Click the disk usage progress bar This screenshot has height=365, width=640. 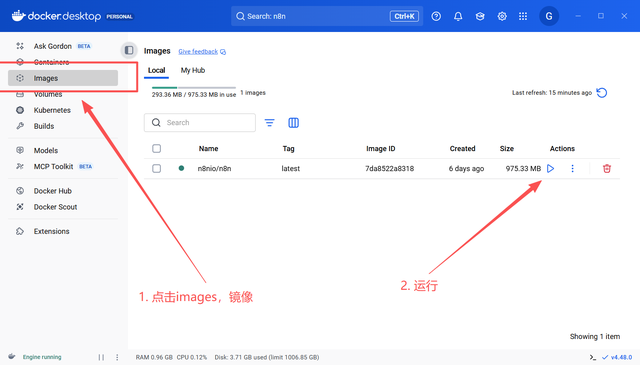(x=194, y=87)
